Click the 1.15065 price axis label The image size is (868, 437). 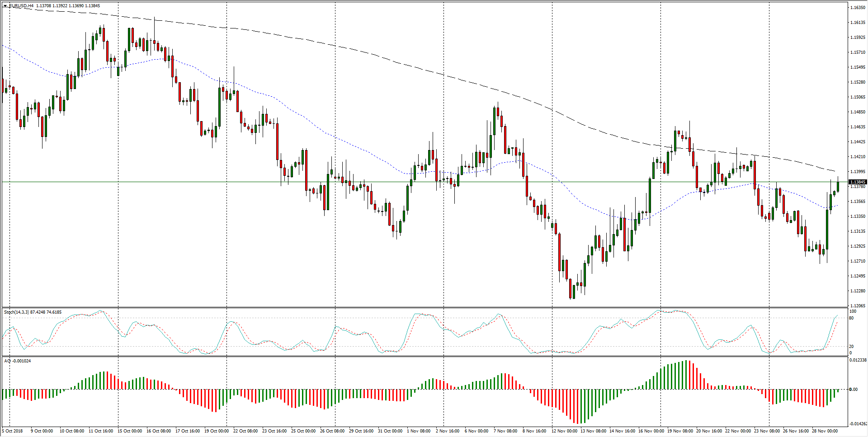point(858,97)
